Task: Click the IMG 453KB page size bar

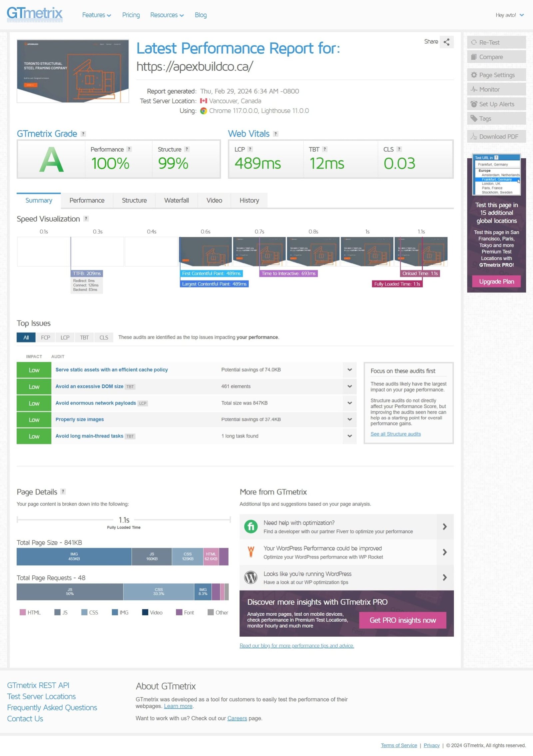Action: pos(74,556)
